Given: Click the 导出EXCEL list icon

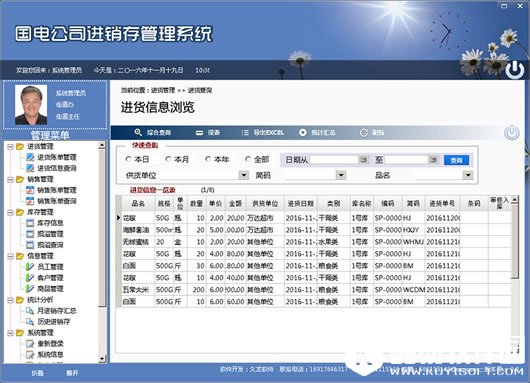Looking at the screenshot, I should click(245, 133).
